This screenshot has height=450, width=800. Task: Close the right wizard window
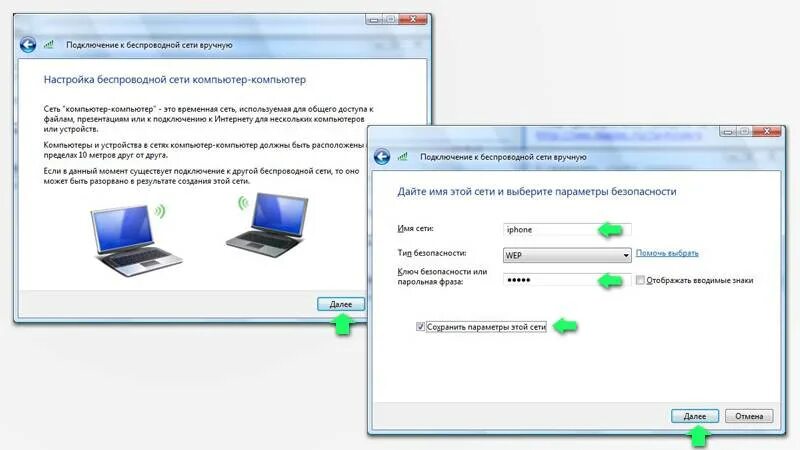click(x=766, y=132)
